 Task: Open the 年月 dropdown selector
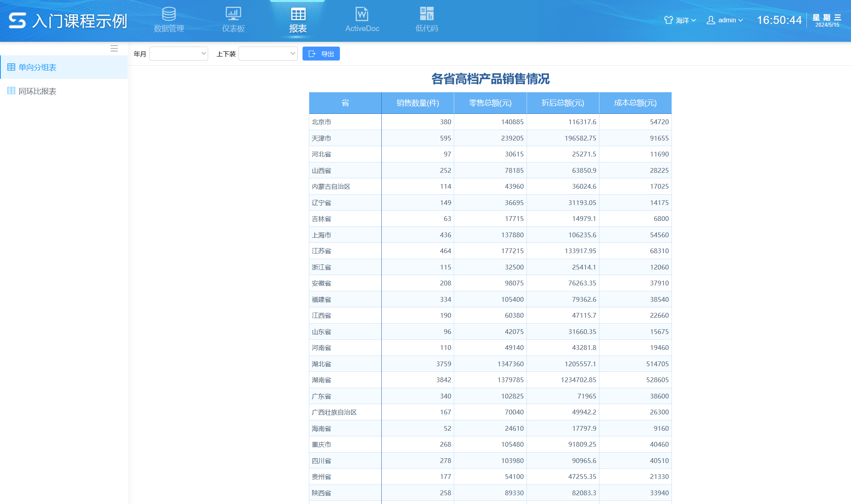coord(178,53)
